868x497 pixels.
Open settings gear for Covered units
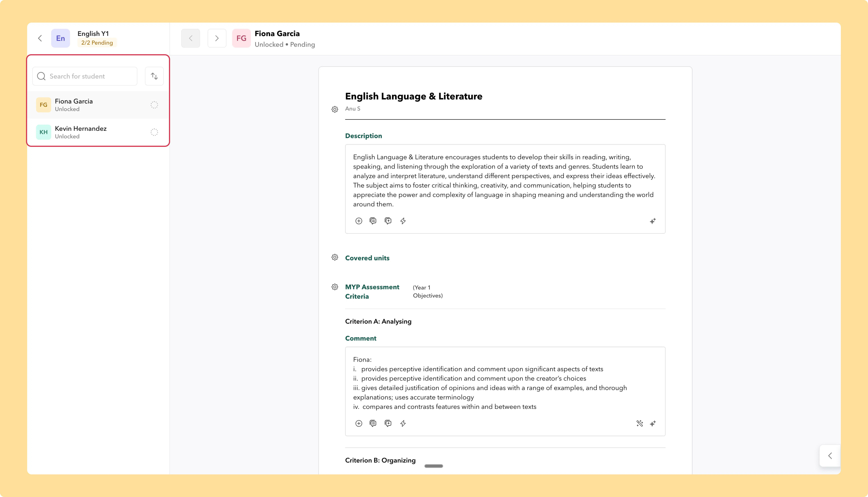[335, 257]
